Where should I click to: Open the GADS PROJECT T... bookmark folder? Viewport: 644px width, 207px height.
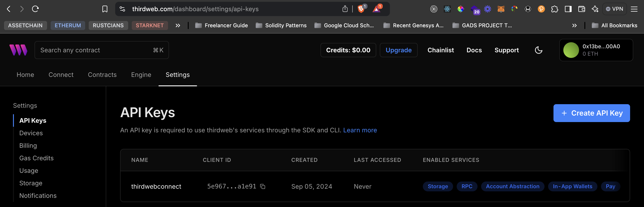click(482, 25)
